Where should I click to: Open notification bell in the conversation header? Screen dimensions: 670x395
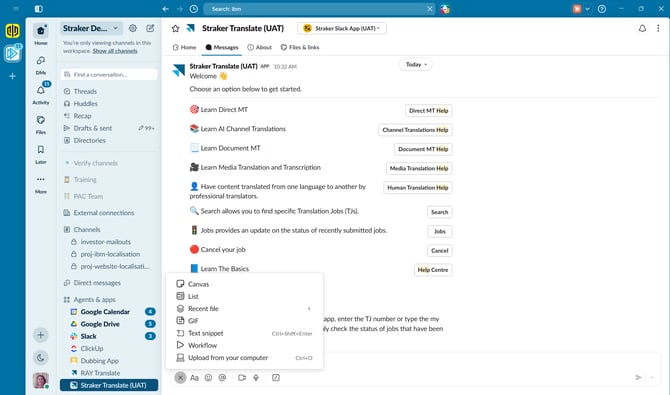[x=642, y=29]
